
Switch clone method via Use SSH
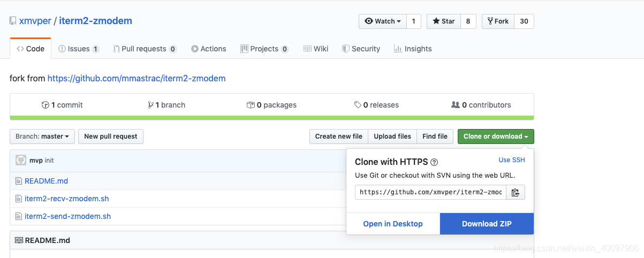(x=512, y=160)
